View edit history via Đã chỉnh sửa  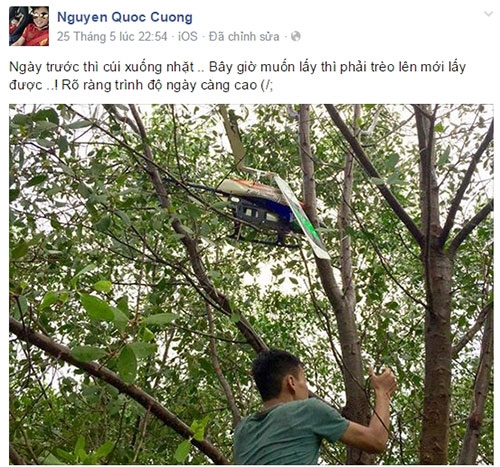coord(244,36)
